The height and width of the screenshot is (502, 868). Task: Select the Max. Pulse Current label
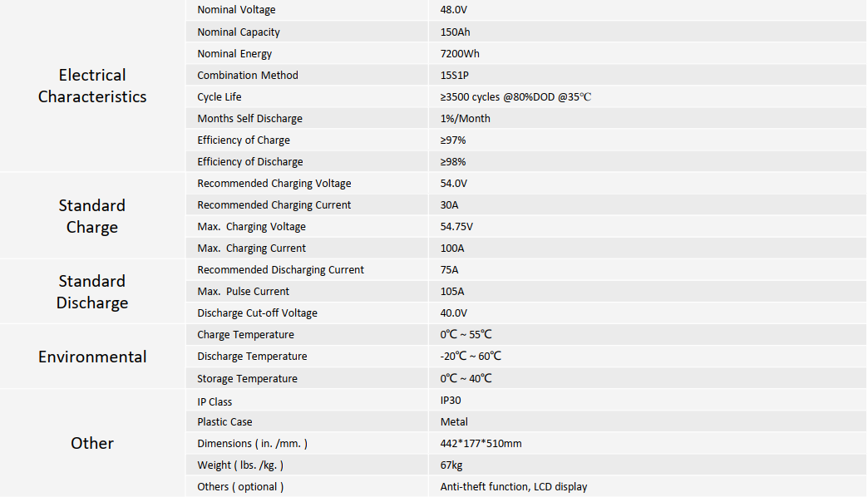[243, 291]
